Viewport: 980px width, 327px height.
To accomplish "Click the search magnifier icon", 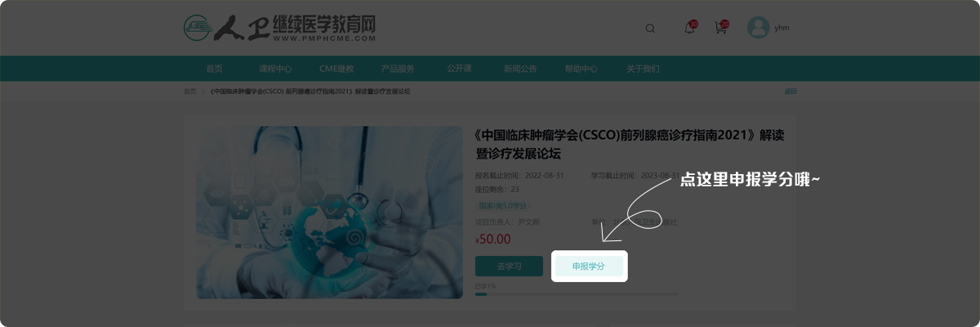I will tap(650, 28).
